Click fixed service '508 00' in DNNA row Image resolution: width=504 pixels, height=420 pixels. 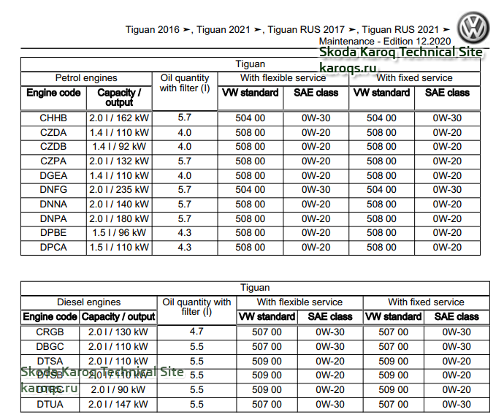tap(381, 204)
